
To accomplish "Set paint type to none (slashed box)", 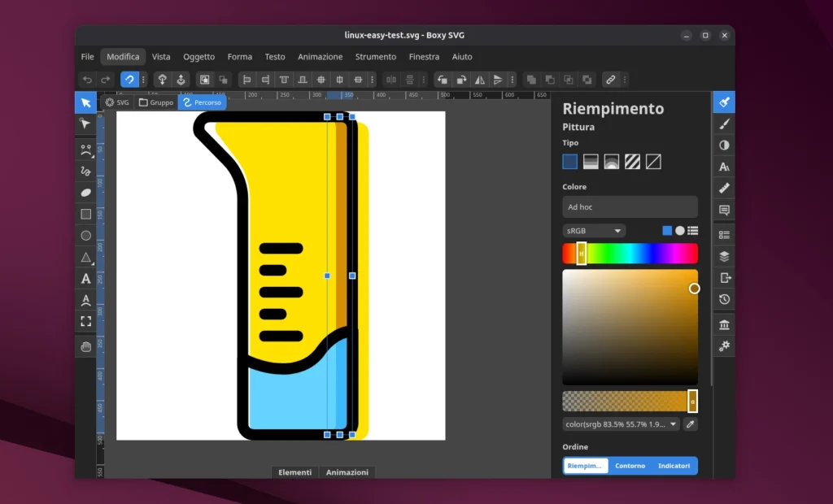I will 653,162.
